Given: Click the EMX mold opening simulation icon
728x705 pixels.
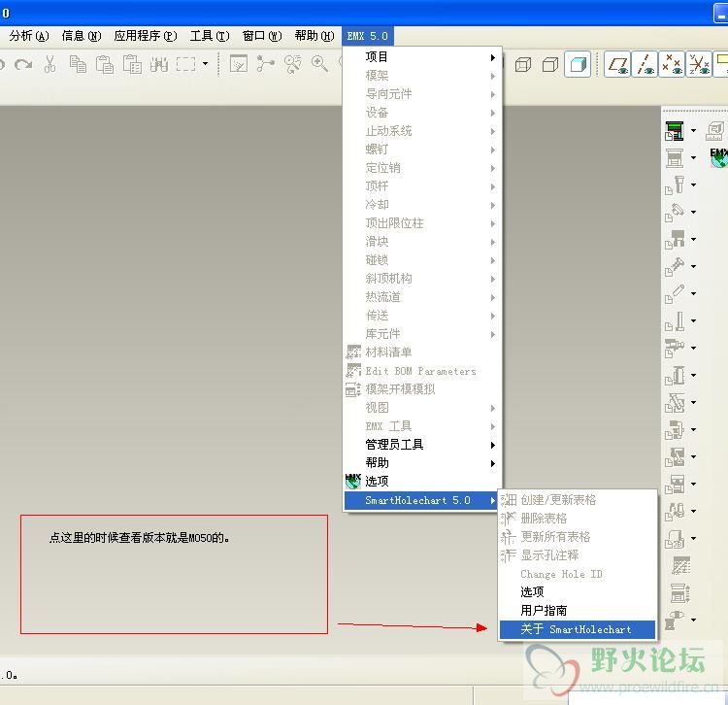Looking at the screenshot, I should [x=680, y=593].
